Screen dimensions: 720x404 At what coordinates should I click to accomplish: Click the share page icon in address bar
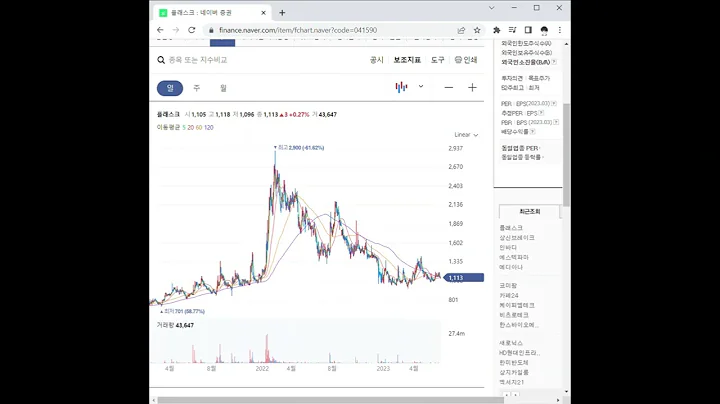(x=461, y=30)
